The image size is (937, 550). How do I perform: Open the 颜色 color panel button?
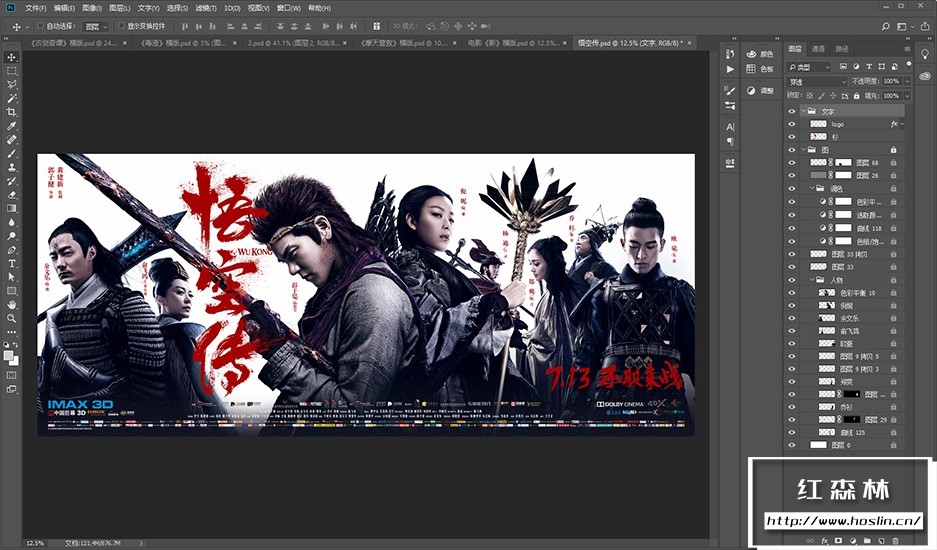pos(760,54)
